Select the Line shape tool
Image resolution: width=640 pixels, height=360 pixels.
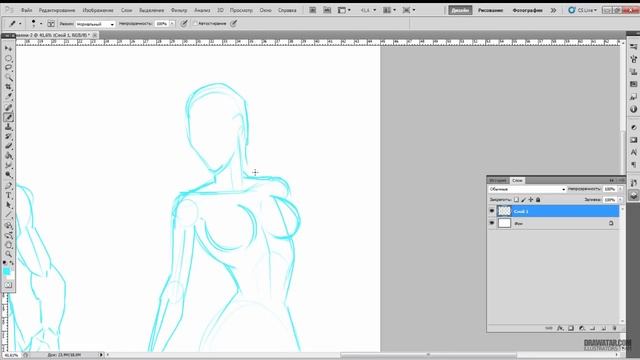[x=8, y=215]
